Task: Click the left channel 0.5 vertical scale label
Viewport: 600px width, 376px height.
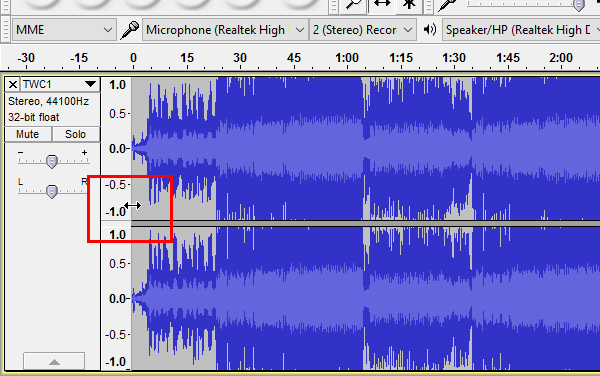Action: point(117,114)
